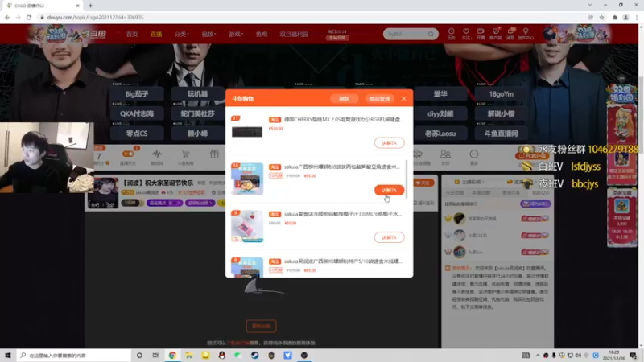Open the 房管 people icon in the toolbar

coord(445,154)
